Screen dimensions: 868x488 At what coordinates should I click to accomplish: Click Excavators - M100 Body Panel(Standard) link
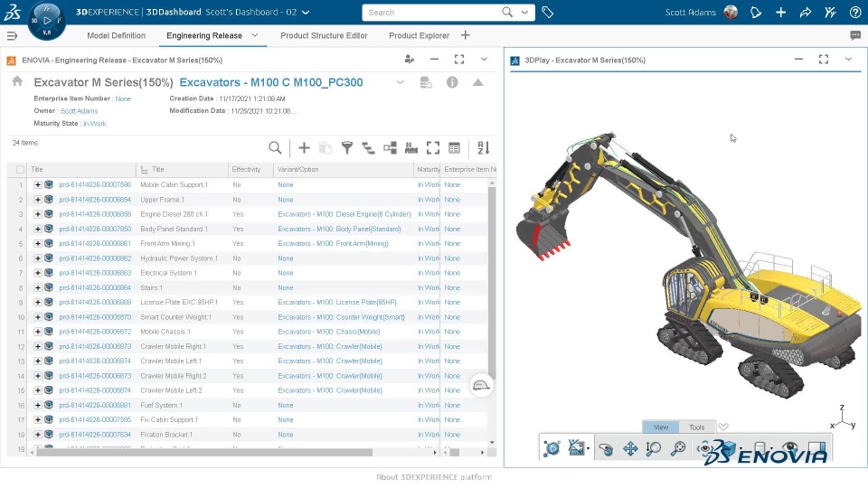coord(339,229)
